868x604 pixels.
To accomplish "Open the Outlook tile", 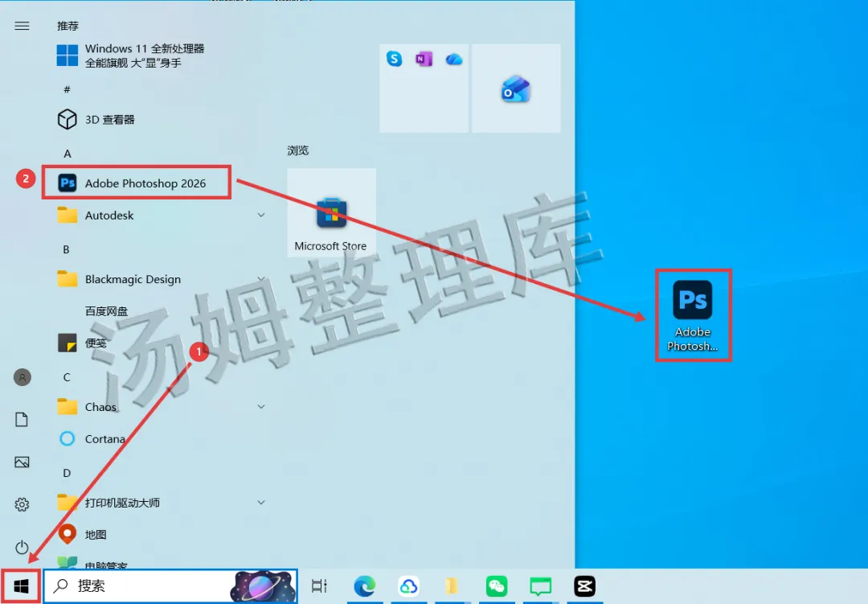I will click(516, 88).
